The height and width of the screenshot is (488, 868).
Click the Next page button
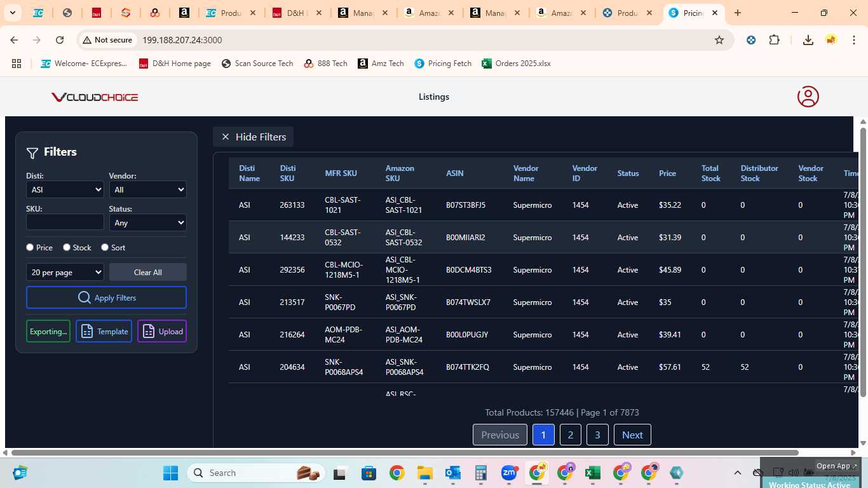point(632,435)
